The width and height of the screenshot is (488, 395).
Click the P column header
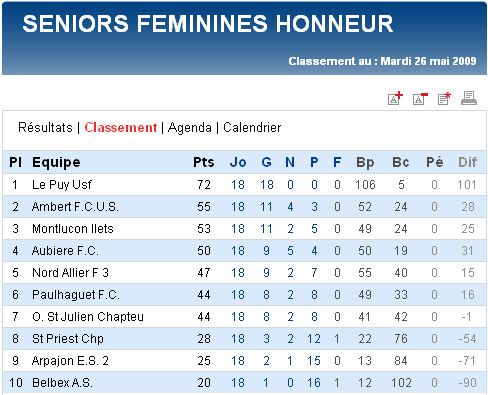coord(314,162)
